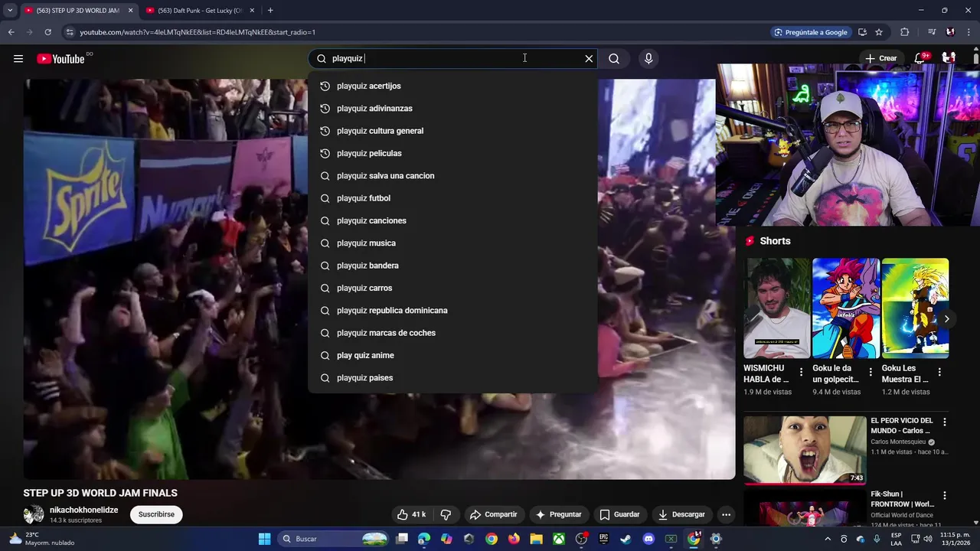Choose suggestion play quiz anime
Viewport: 980px width, 551px height.
pos(452,355)
